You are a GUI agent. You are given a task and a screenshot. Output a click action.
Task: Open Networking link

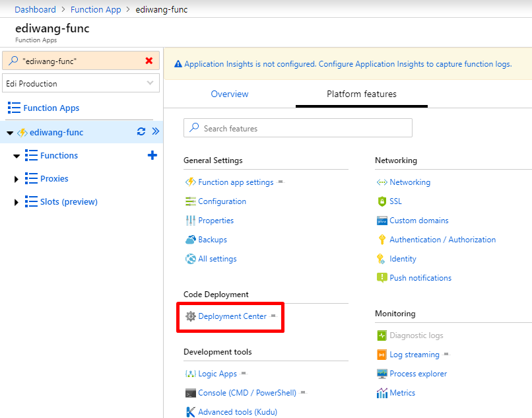click(x=410, y=182)
